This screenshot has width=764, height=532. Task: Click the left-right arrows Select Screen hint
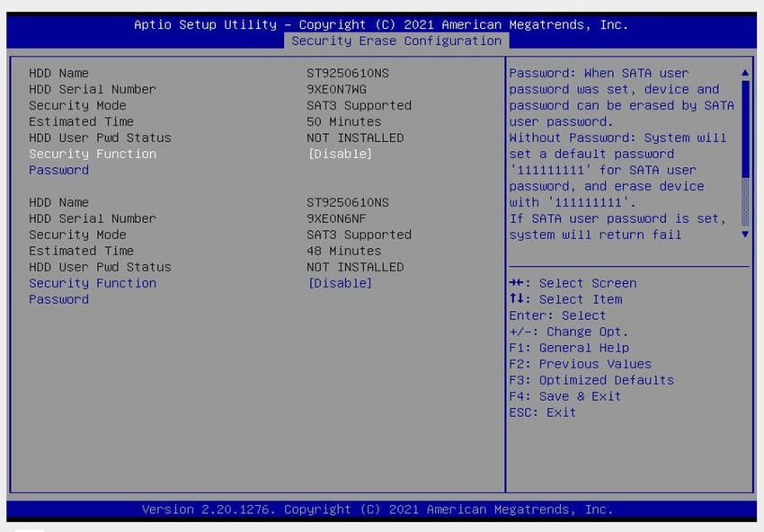(x=573, y=283)
